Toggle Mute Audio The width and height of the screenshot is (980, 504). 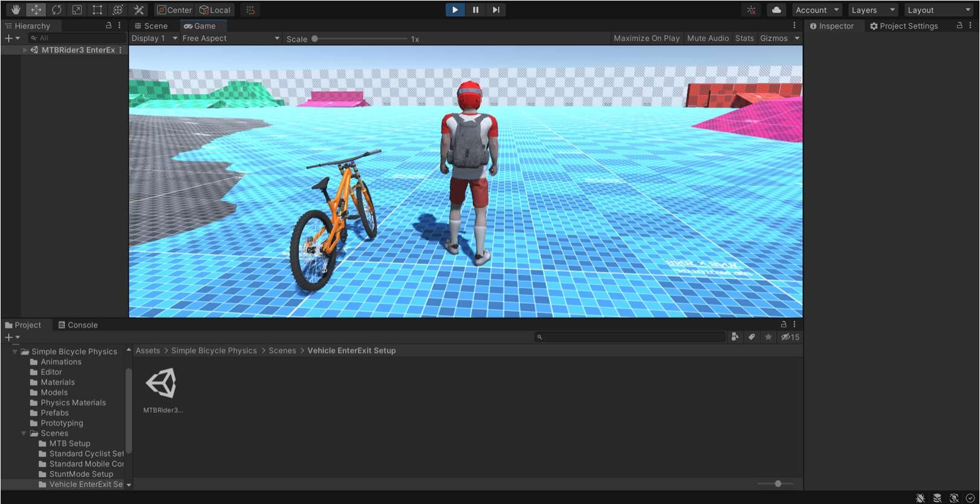[708, 38]
